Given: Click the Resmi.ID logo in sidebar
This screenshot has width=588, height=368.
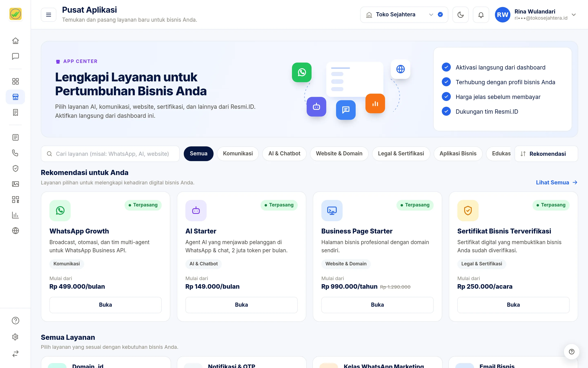Looking at the screenshot, I should click(15, 14).
